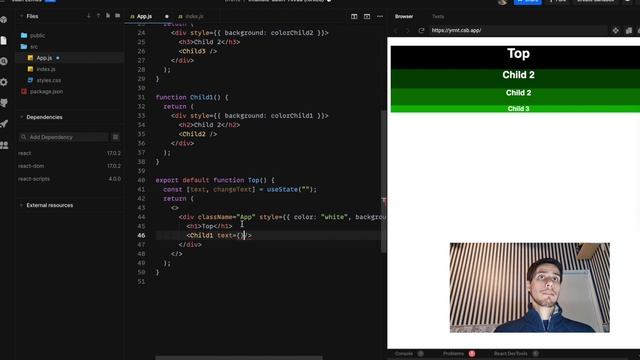The image size is (640, 360).
Task: Open the editor more options ellipsis
Action: tap(380, 16)
